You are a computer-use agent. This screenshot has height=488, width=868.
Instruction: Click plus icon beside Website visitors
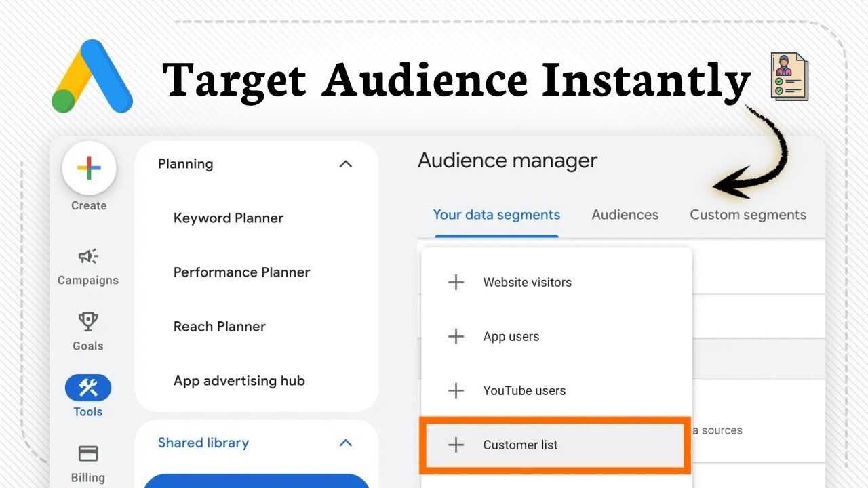456,282
